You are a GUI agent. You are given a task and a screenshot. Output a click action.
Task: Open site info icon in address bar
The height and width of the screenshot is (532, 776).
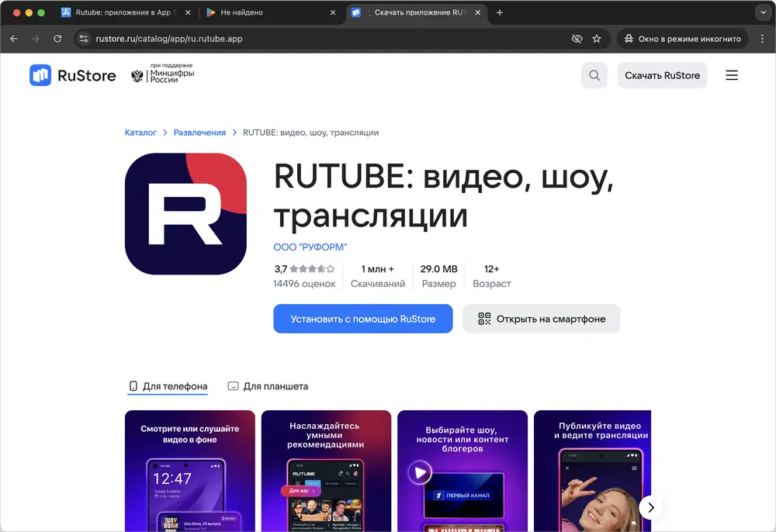point(84,39)
